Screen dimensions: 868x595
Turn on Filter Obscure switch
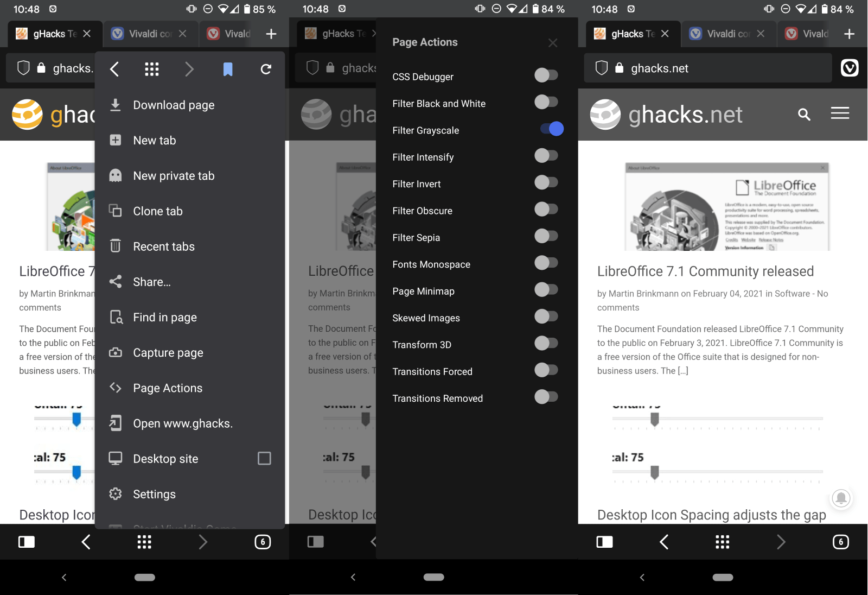click(546, 209)
